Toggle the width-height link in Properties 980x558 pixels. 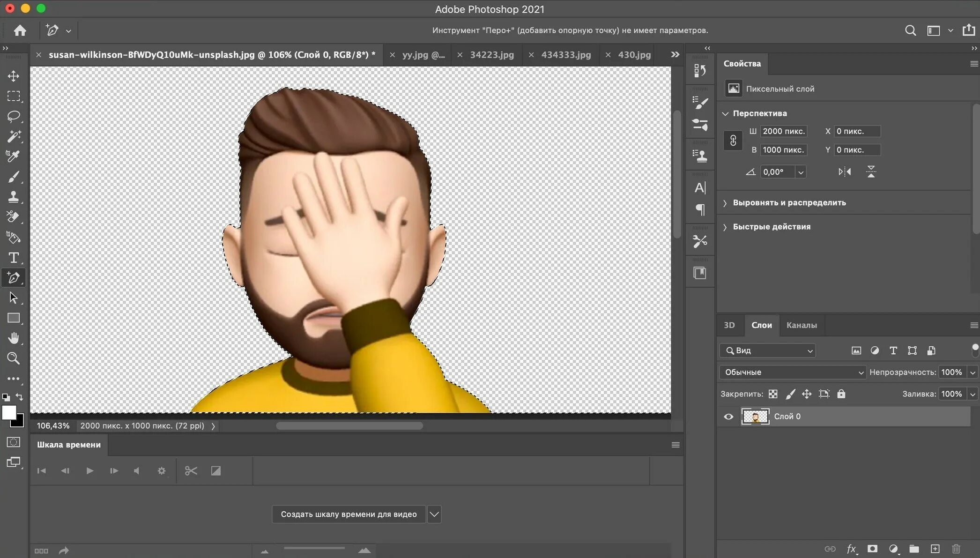(733, 141)
